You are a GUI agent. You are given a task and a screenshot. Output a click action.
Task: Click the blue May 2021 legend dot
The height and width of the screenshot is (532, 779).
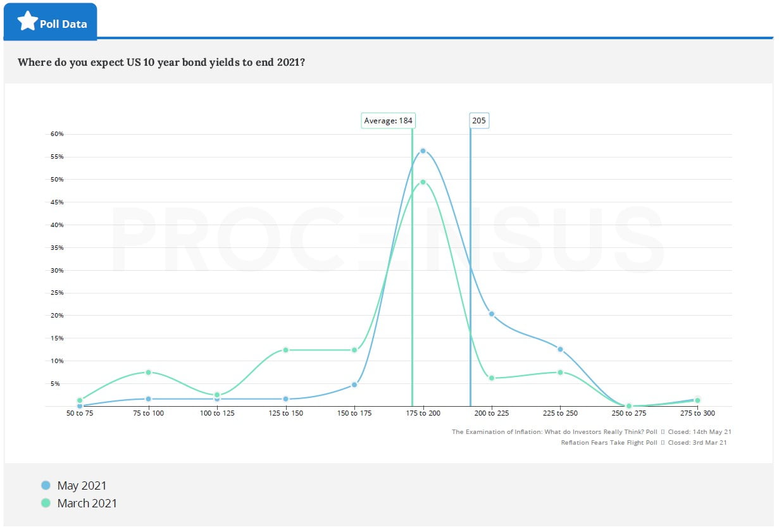click(46, 486)
